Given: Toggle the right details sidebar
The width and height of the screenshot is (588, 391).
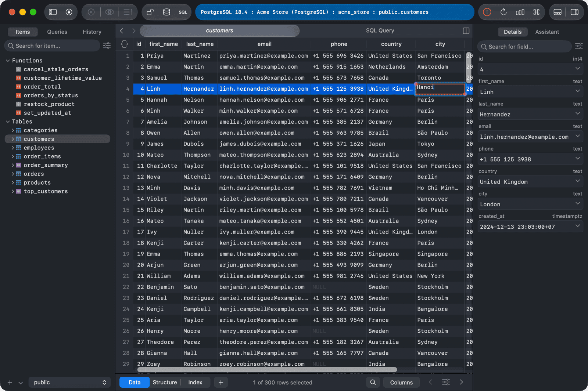Looking at the screenshot, I should pos(574,12).
